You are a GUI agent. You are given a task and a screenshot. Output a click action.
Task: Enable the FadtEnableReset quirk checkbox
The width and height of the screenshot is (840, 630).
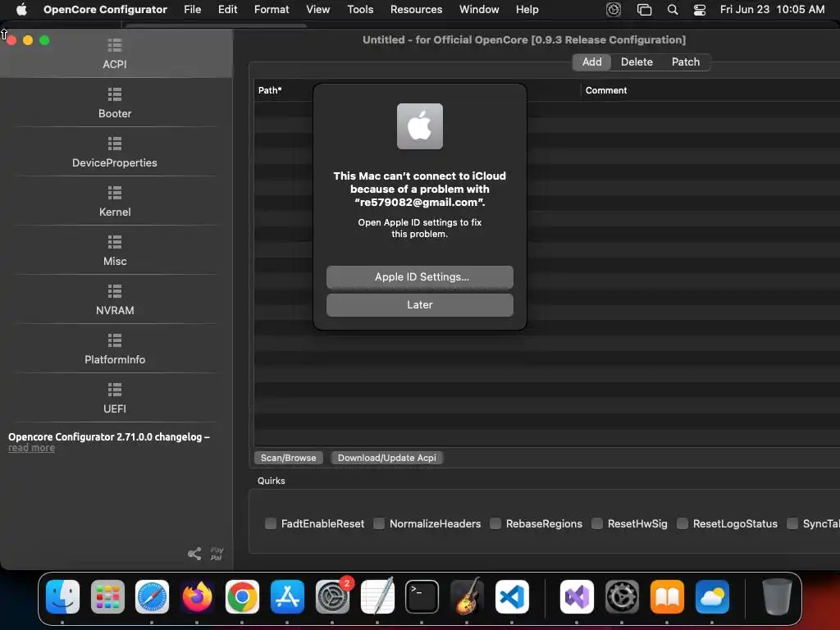[x=271, y=523]
